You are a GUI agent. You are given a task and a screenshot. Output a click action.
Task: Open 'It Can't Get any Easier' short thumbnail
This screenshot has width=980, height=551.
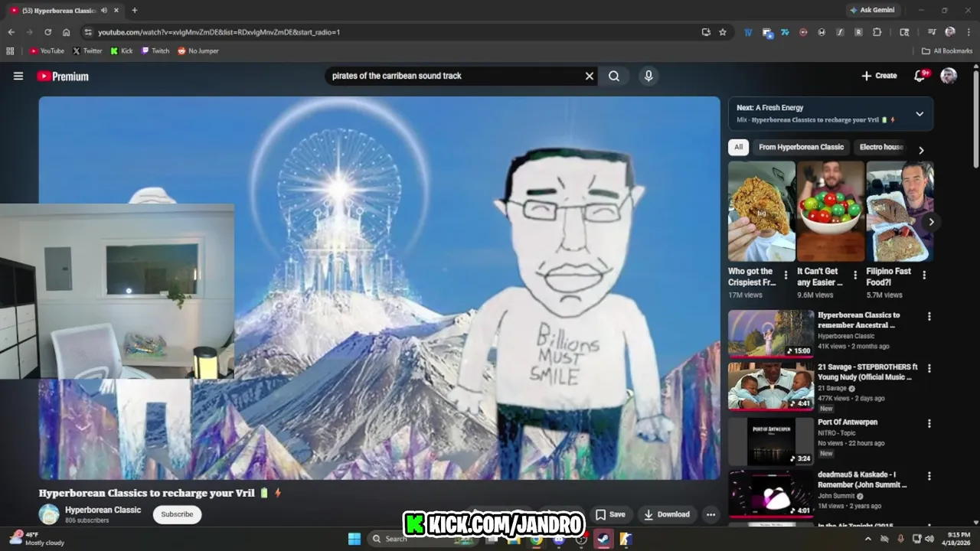click(x=831, y=211)
